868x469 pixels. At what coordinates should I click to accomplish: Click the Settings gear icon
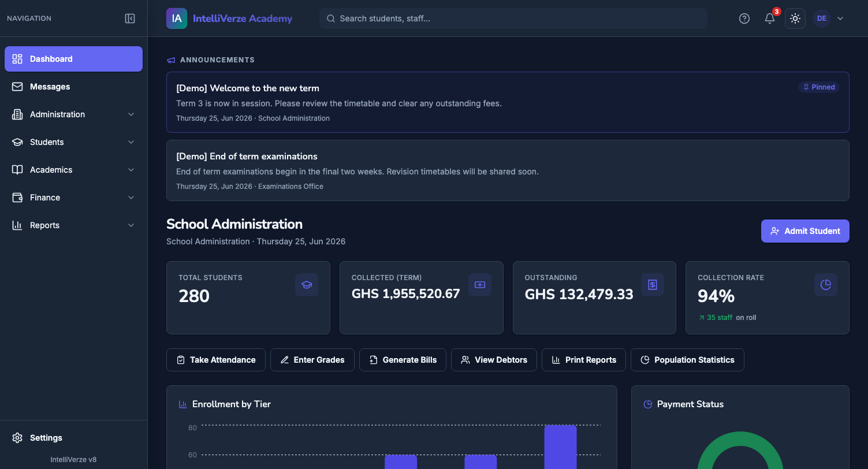(17, 438)
